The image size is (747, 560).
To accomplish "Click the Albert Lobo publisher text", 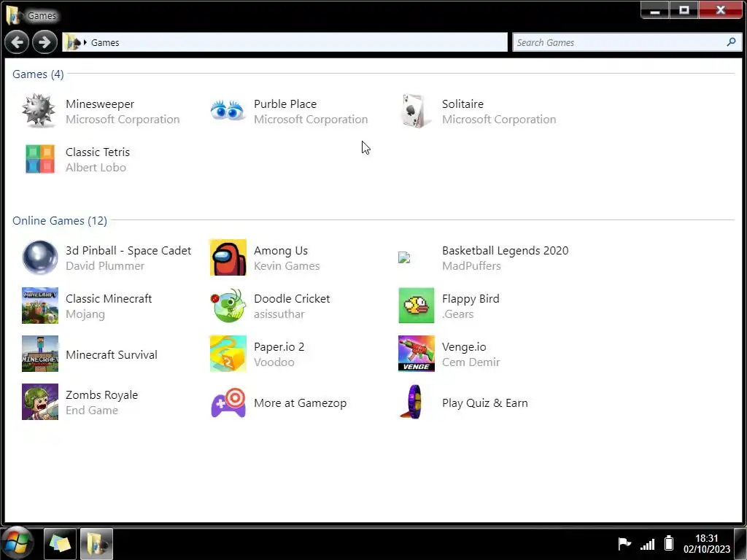I will click(96, 167).
